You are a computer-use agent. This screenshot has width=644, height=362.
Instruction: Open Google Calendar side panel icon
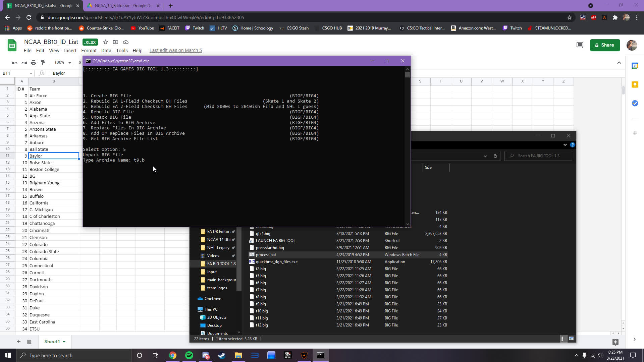coord(635,66)
